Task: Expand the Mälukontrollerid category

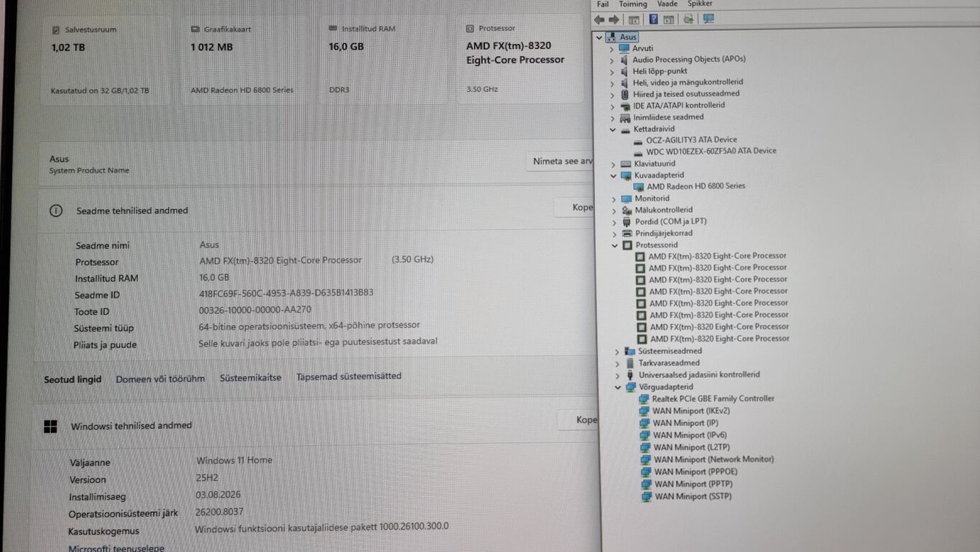Action: point(614,211)
